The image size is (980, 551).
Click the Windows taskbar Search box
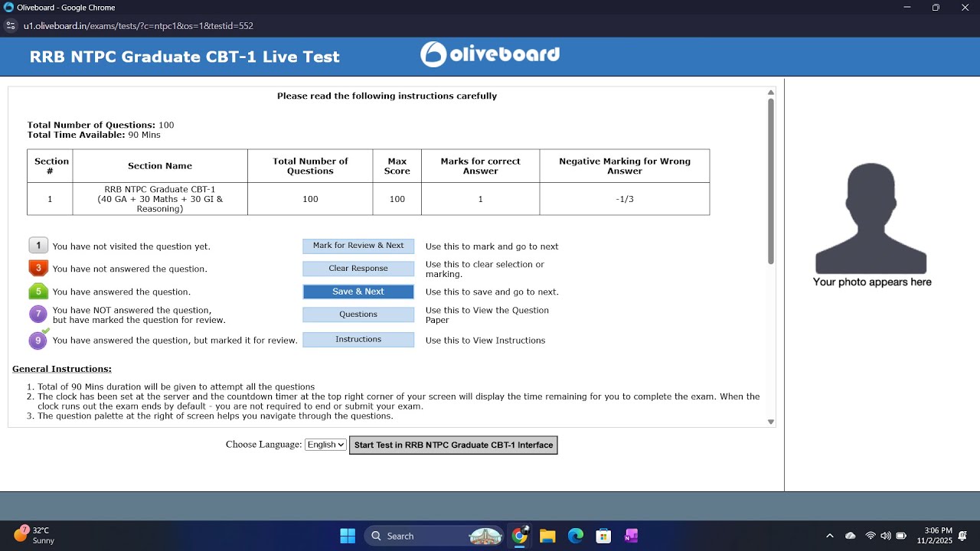[433, 536]
